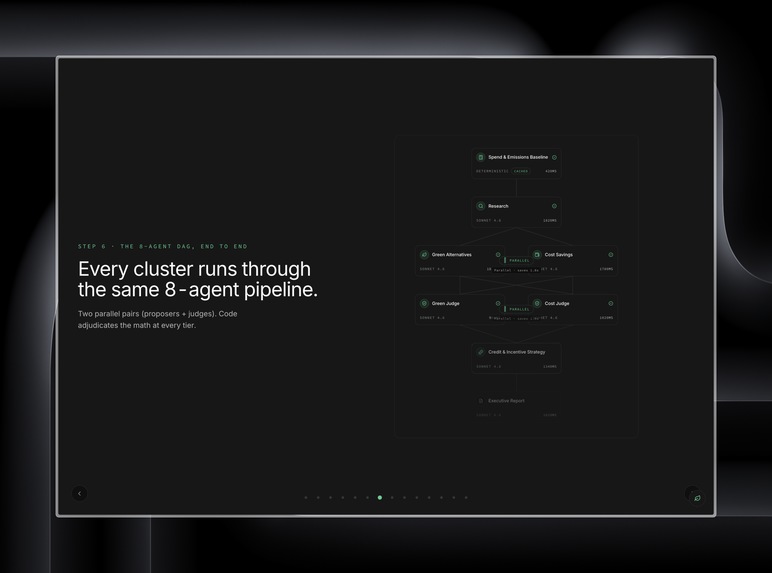Jump to the first pagination dot
The width and height of the screenshot is (772, 573).
306,498
